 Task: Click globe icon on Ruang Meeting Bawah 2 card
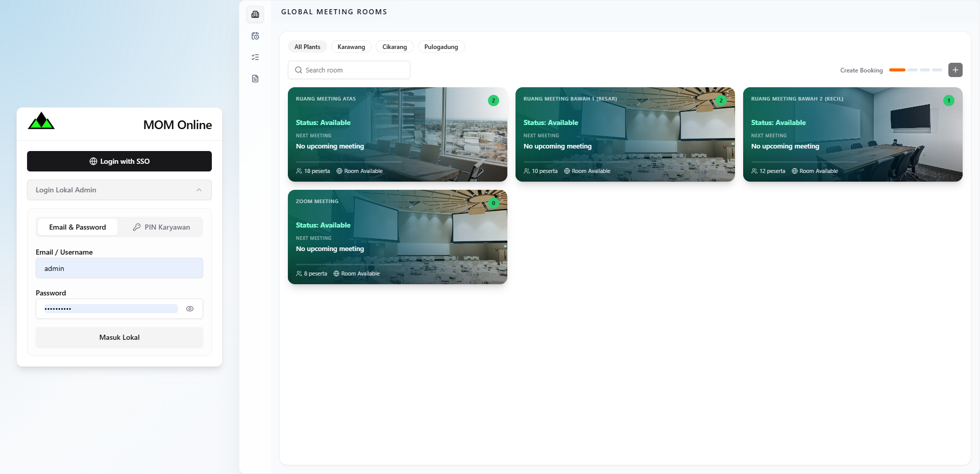[x=795, y=171]
